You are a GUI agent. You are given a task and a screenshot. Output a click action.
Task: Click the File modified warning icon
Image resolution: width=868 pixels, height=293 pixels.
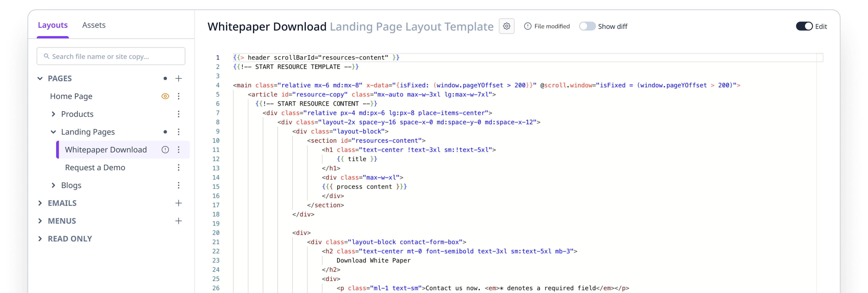[x=527, y=26]
